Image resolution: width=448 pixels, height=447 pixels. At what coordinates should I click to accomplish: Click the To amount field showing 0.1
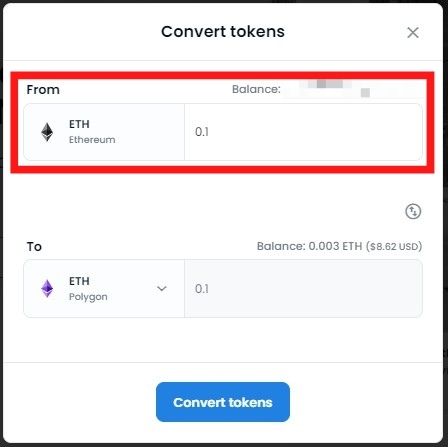click(x=303, y=289)
